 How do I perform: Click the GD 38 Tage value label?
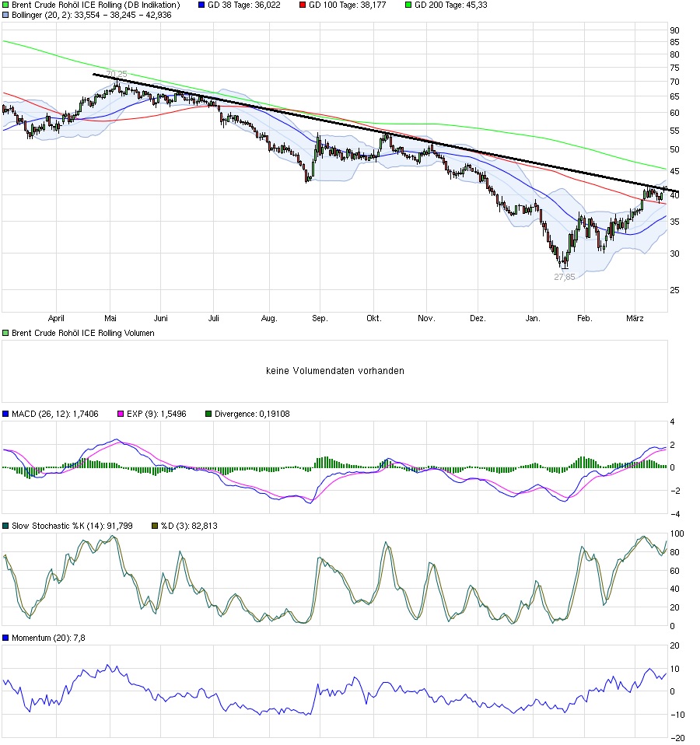click(244, 5)
